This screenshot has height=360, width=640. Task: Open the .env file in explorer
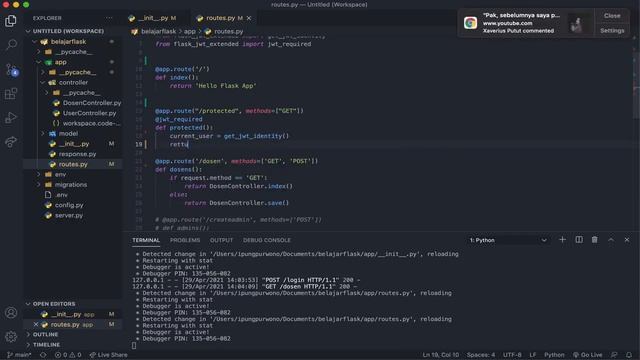pos(61,195)
